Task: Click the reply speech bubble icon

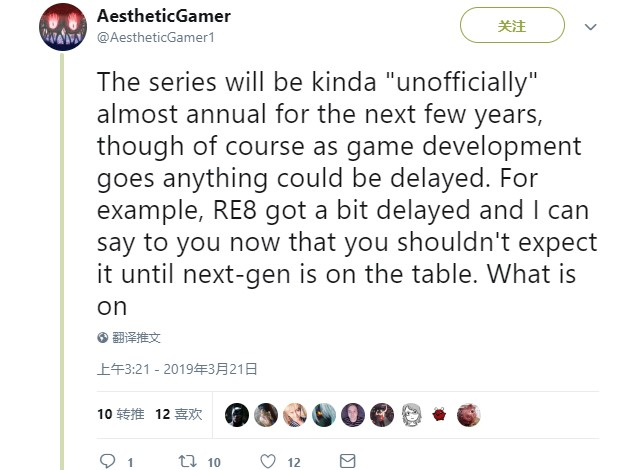Action: click(x=108, y=461)
